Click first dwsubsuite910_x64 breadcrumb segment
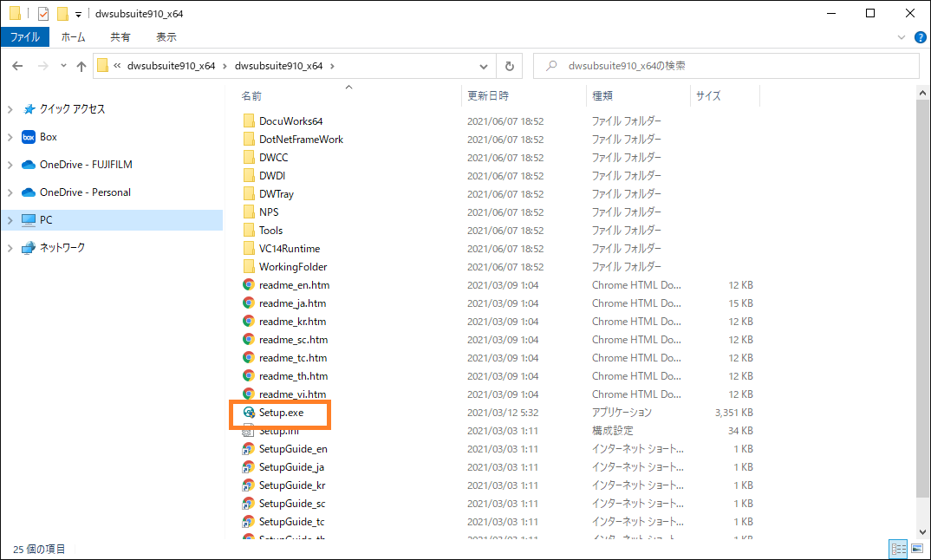The width and height of the screenshot is (931, 560). (x=171, y=66)
